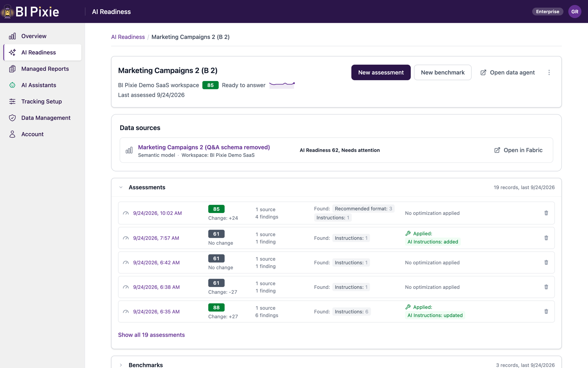Click the AI Readiness breadcrumb link
Viewport: 588px width, 368px height.
[x=128, y=37]
